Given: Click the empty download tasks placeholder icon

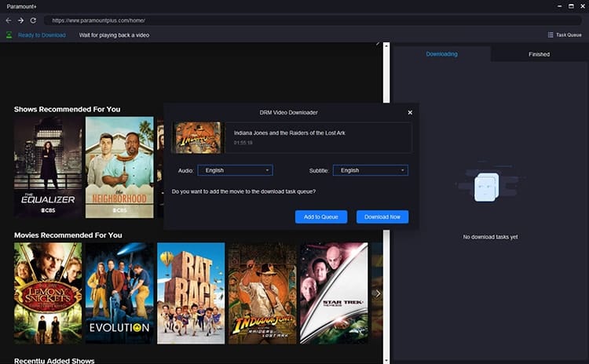Looking at the screenshot, I should pyautogui.click(x=487, y=187).
